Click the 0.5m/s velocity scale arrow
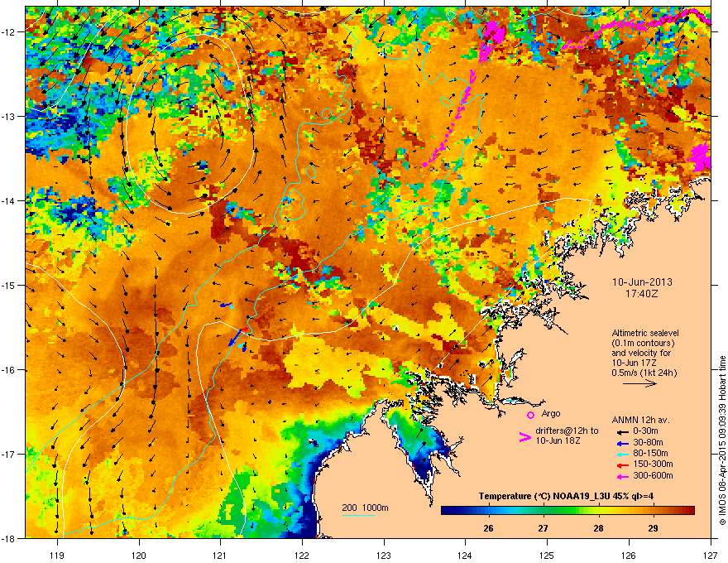Screen dimensions: 728x563 639,383
